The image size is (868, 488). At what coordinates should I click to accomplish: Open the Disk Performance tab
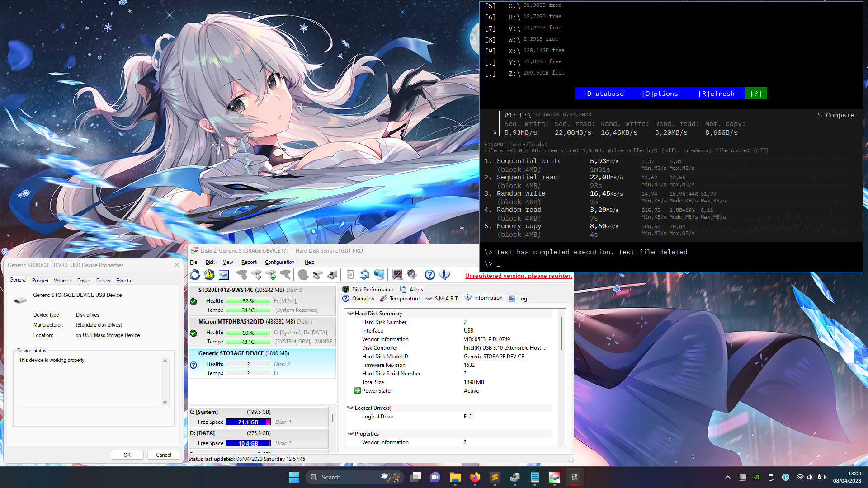368,290
